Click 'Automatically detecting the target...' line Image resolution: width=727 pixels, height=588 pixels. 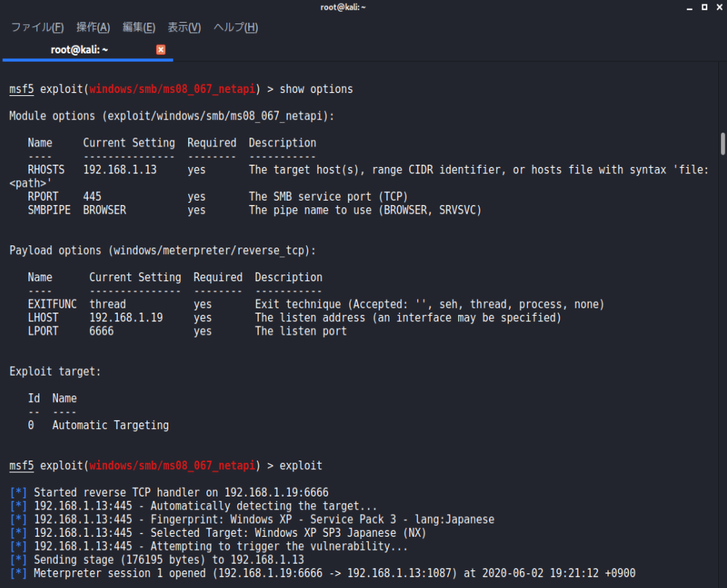[x=193, y=506]
